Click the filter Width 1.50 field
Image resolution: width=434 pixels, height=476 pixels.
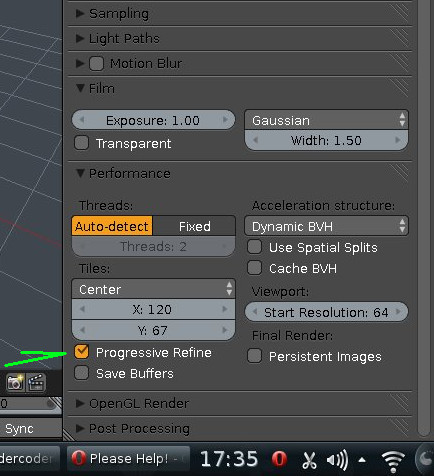[x=326, y=140]
